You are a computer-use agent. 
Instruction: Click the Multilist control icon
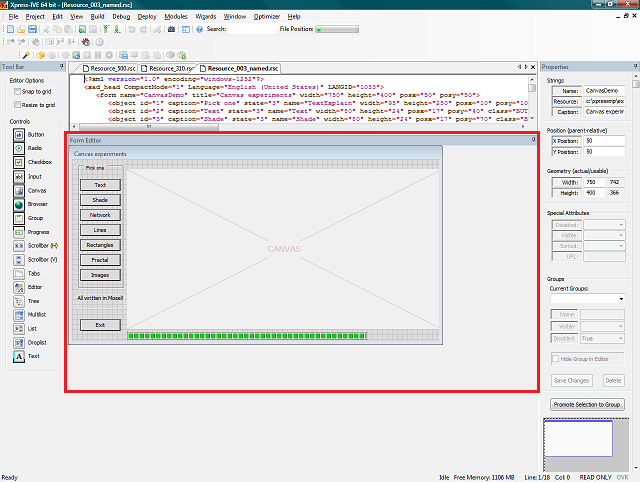pos(19,314)
